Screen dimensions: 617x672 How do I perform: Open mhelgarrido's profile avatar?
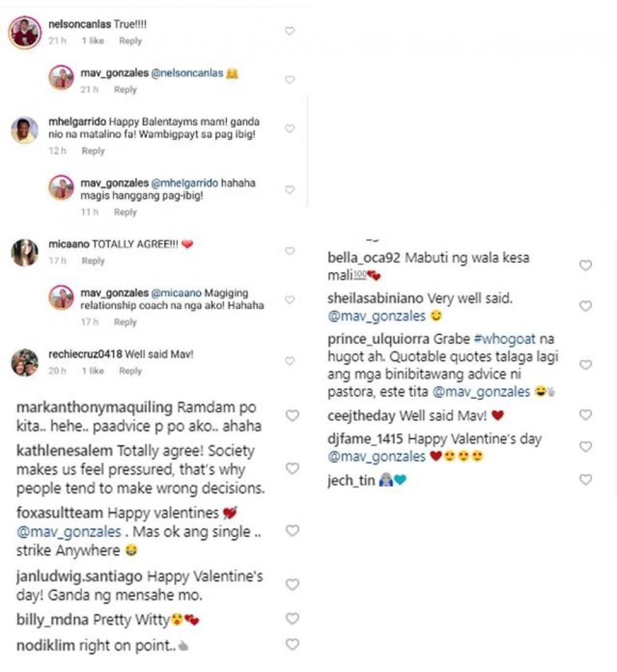click(25, 130)
